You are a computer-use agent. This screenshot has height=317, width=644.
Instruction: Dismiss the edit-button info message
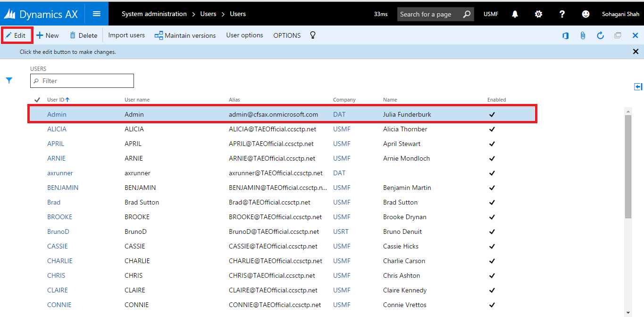point(636,51)
